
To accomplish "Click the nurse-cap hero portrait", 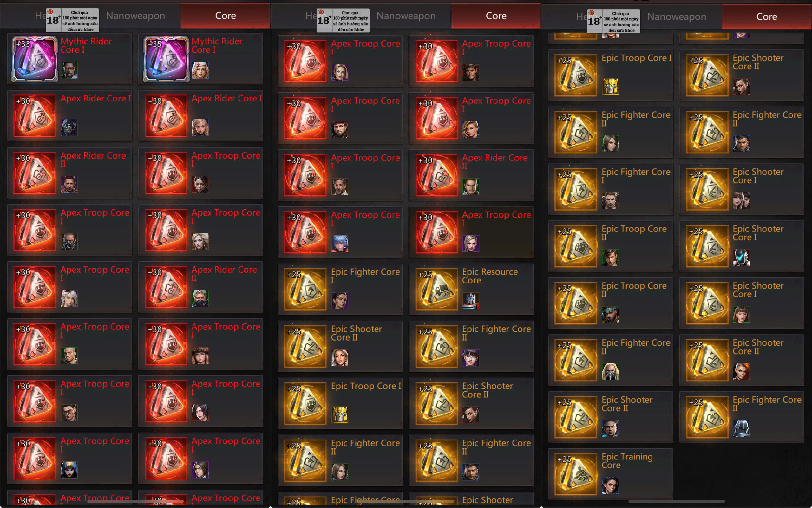I will 200,70.
